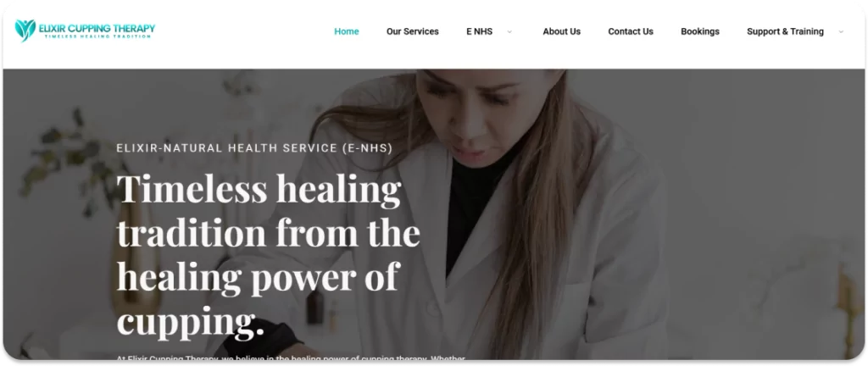Click the teal Elixir logo emblem icon
The image size is (868, 366).
25,30
